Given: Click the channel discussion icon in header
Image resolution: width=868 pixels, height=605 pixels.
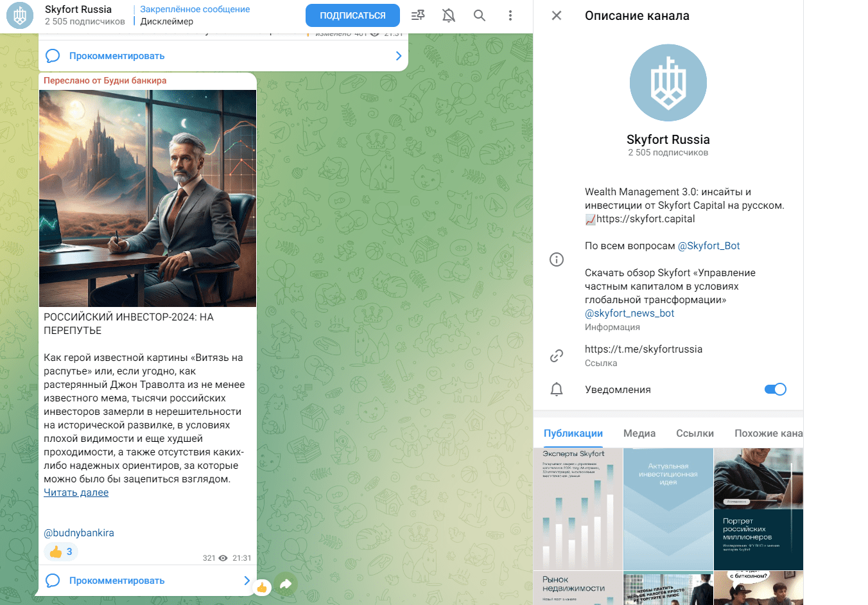Looking at the screenshot, I should click(x=418, y=15).
